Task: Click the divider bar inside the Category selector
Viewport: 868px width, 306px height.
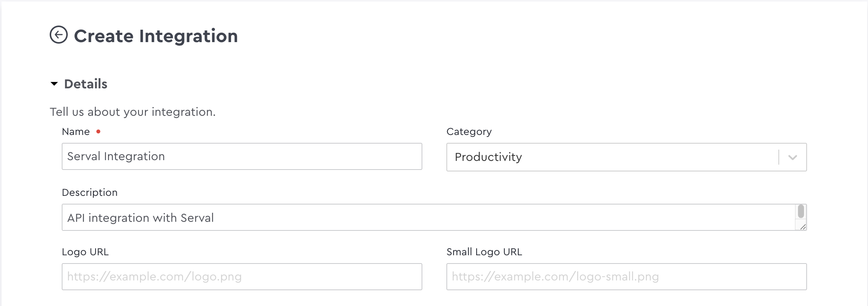Action: [778, 157]
